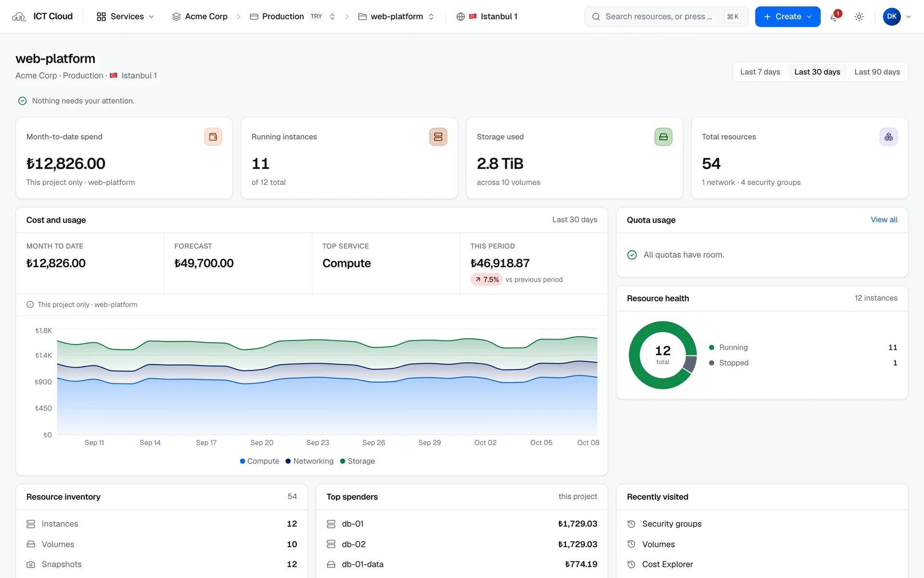
Task: Click the Instances row icon in Resource inventory
Action: pyautogui.click(x=31, y=524)
